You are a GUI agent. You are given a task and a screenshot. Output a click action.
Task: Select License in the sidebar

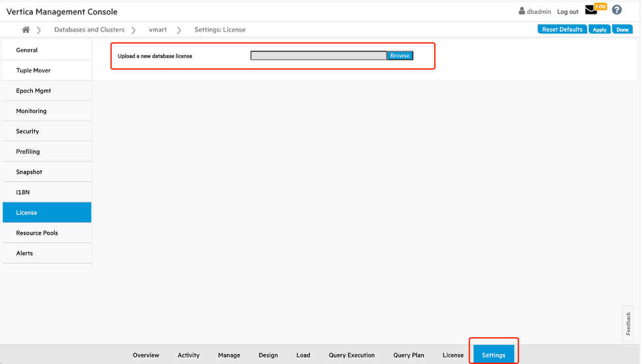click(47, 213)
